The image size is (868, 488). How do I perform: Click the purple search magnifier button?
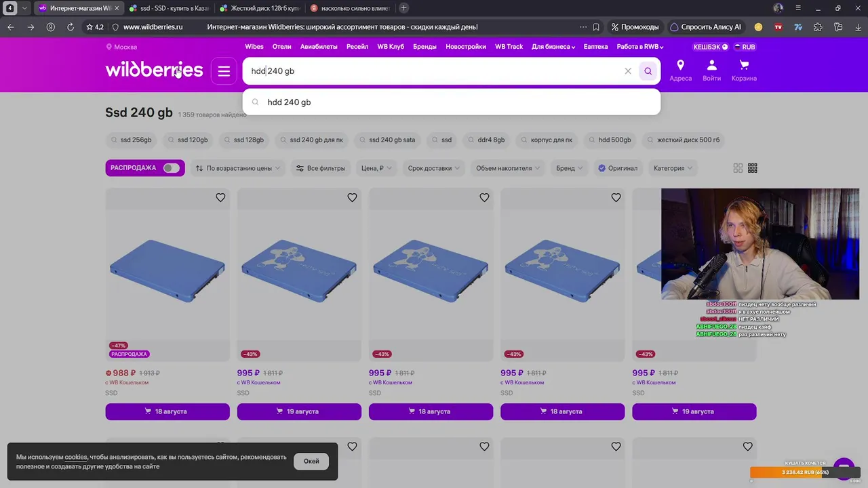648,71
